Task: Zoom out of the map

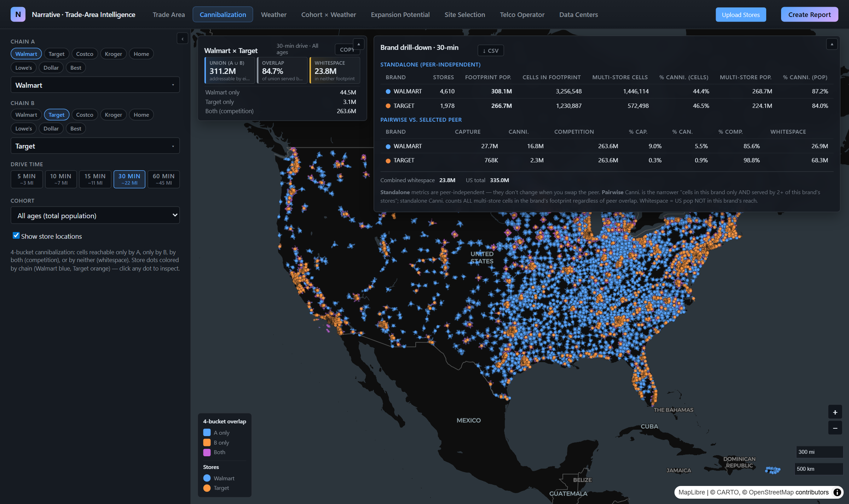Action: pos(835,428)
